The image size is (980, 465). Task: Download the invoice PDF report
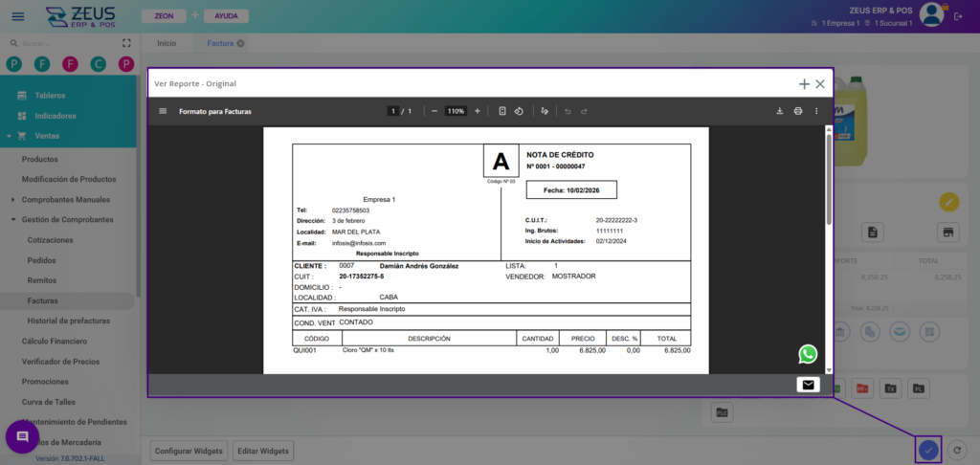(x=779, y=111)
